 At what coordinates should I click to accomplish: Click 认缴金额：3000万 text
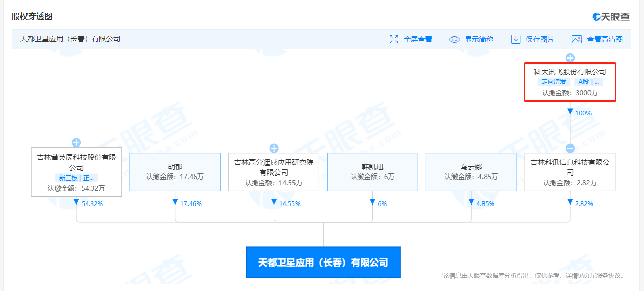[570, 93]
